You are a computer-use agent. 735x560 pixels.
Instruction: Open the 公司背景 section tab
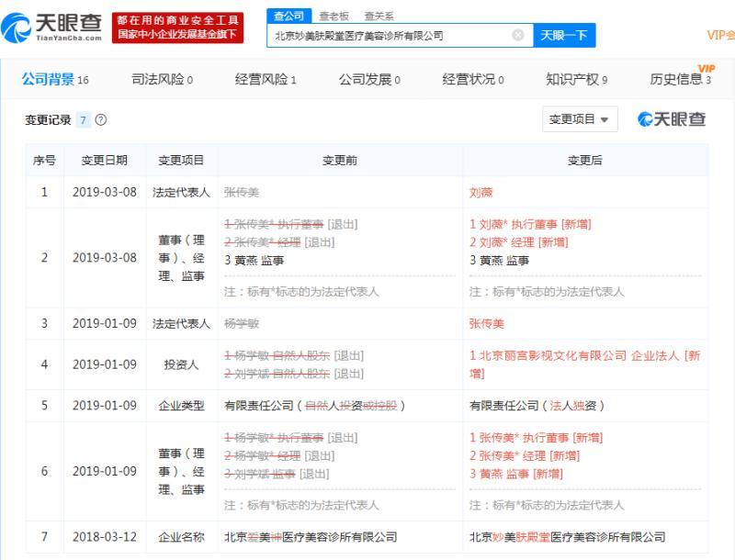(x=55, y=79)
